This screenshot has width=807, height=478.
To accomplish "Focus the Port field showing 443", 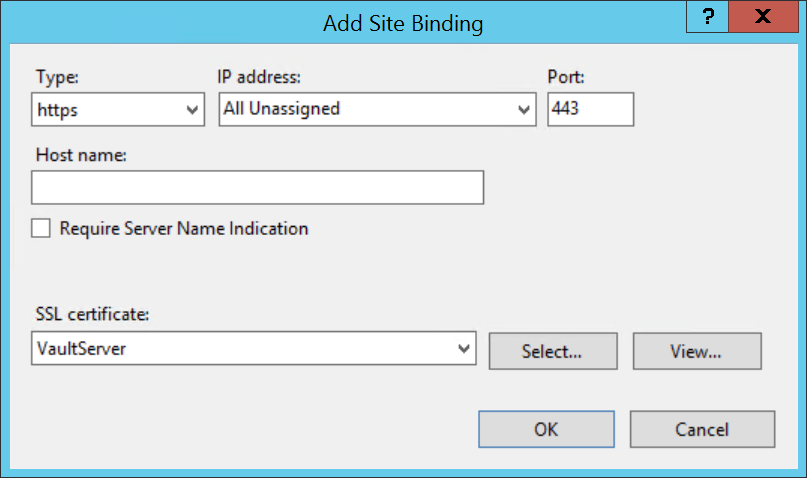I will (x=590, y=109).
